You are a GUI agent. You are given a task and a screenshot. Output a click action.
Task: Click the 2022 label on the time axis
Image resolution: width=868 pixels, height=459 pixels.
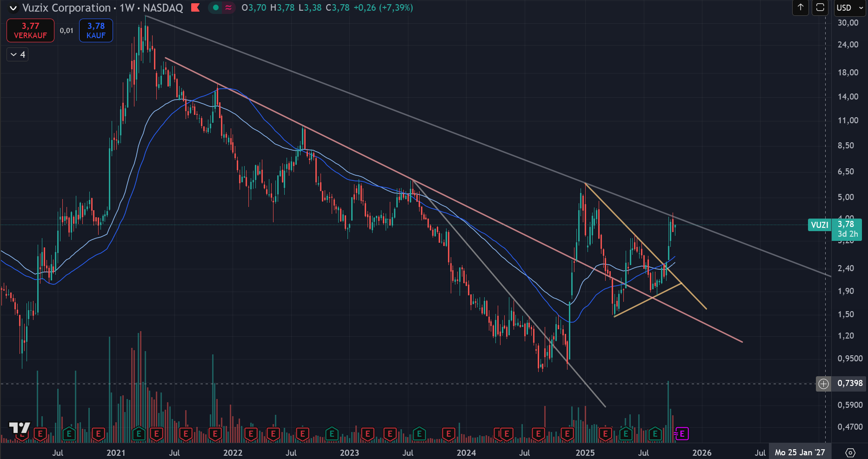(x=233, y=453)
